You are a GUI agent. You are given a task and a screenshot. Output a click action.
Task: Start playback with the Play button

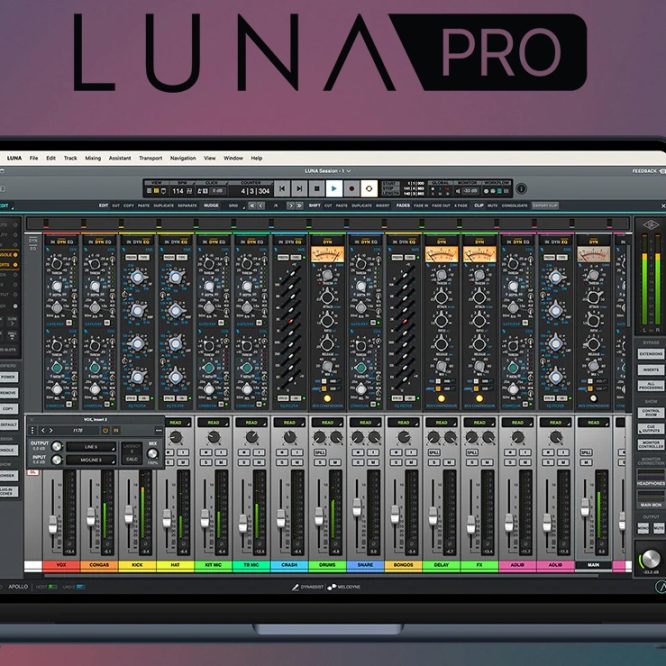334,188
